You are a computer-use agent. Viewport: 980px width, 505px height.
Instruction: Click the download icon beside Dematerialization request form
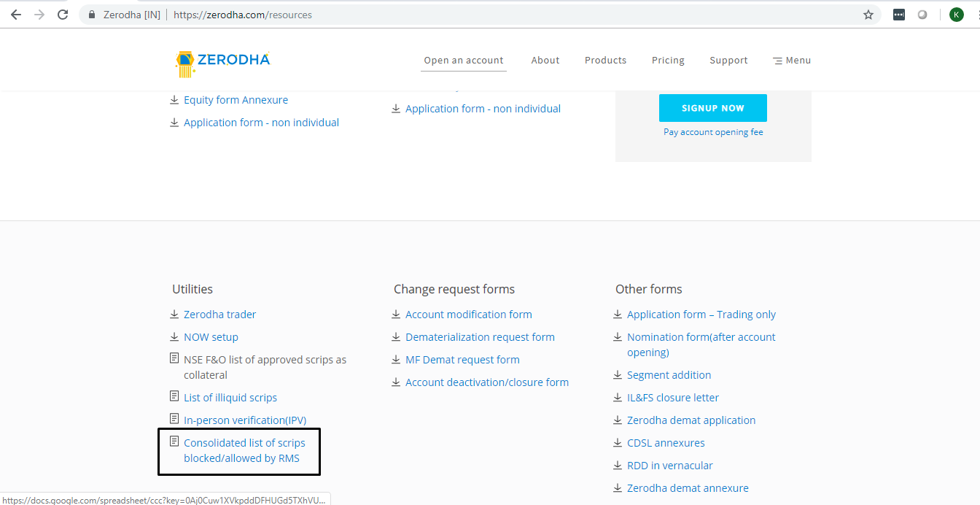click(x=396, y=337)
